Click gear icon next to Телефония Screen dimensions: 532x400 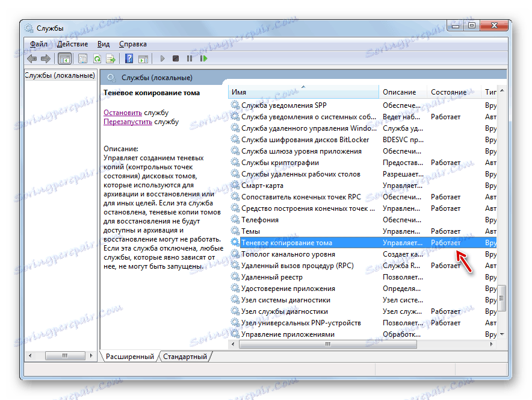(x=235, y=219)
